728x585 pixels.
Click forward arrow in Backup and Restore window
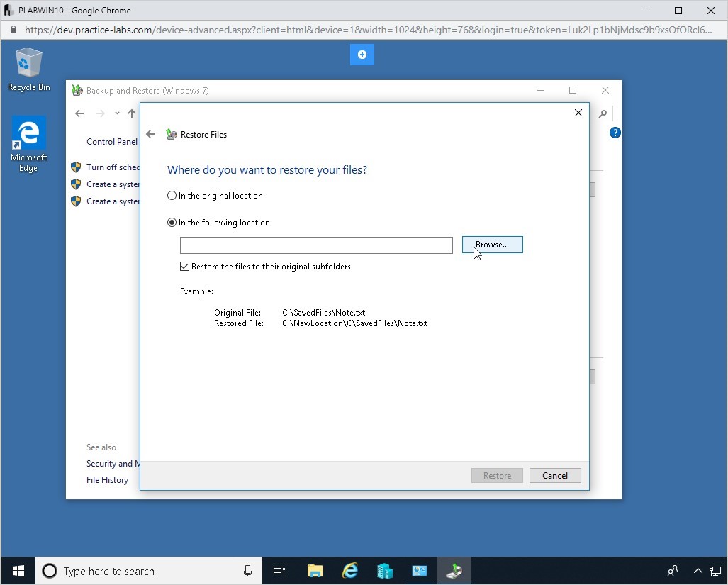click(100, 113)
